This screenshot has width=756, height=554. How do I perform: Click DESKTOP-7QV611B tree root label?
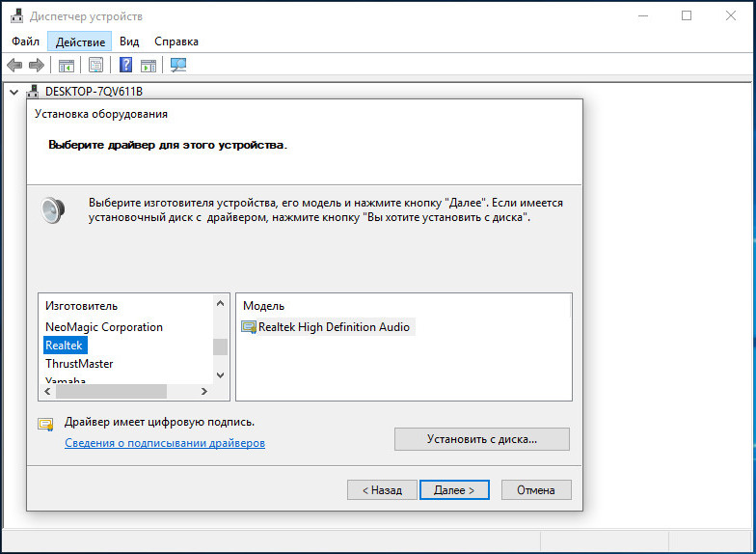coord(94,91)
